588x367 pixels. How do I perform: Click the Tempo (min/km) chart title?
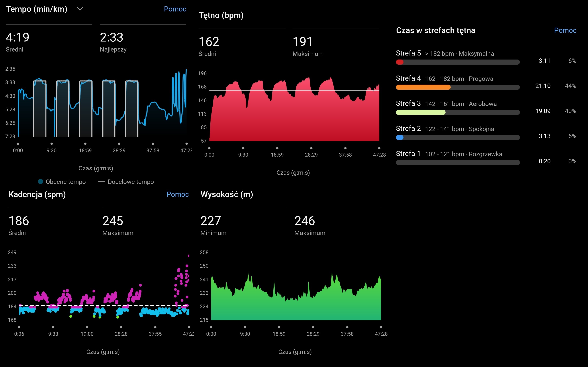tap(37, 9)
